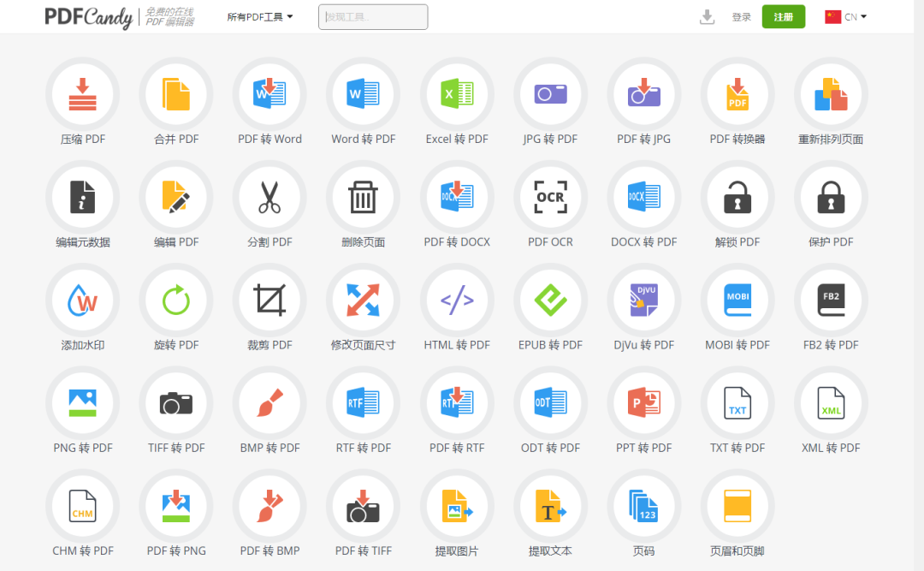Viewport: 924px width, 571px height.
Task: Click the download icon in header
Action: [708, 17]
